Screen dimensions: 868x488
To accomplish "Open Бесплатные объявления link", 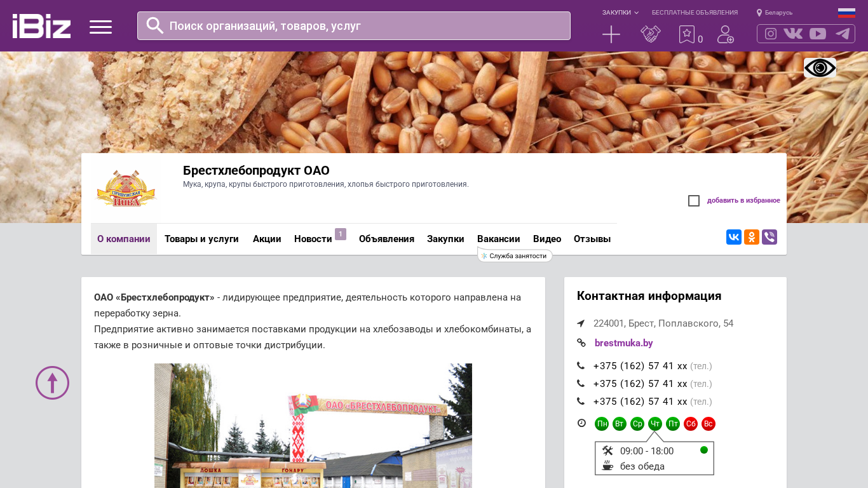I will point(695,13).
